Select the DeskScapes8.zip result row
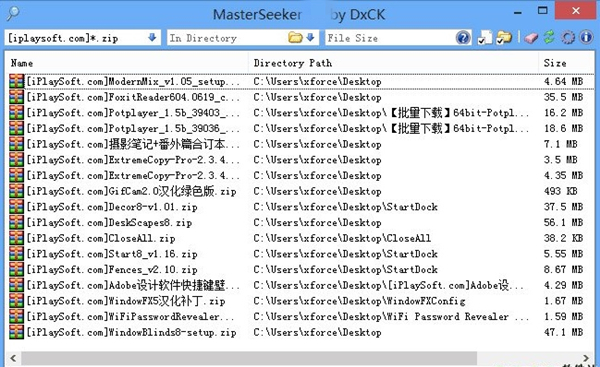Screen dimensions: 600x367 [301, 223]
